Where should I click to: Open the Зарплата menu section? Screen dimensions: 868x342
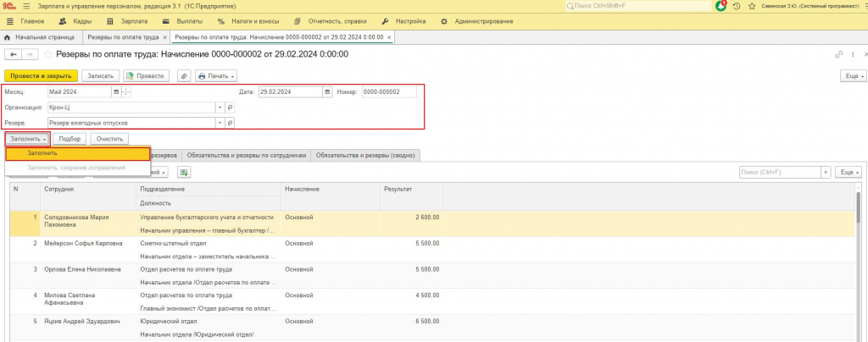(x=127, y=21)
